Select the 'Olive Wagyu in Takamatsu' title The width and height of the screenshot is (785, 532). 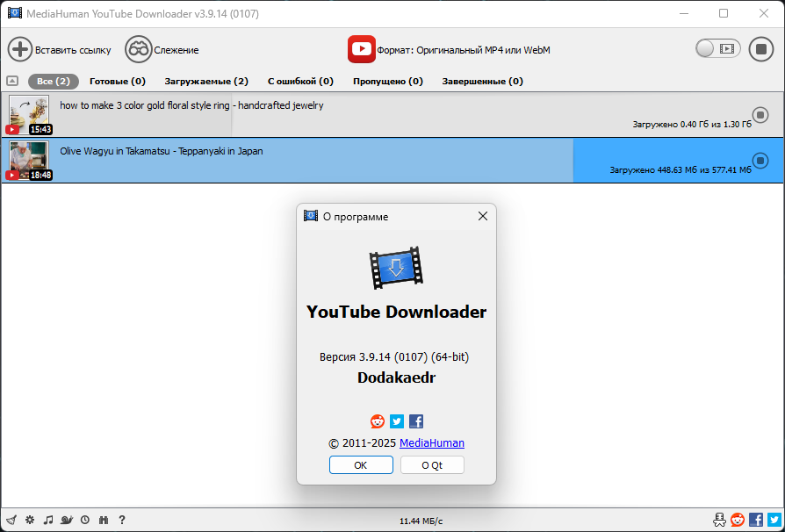point(162,151)
